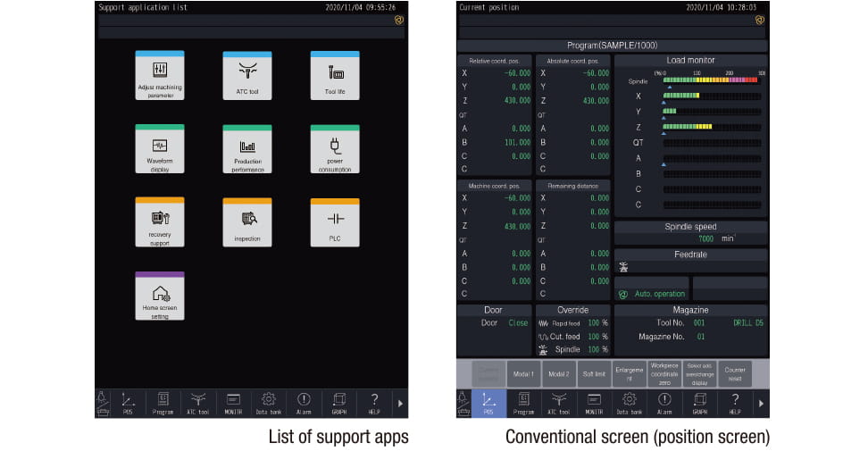This screenshot has width=868, height=451.
Task: Select the highlighted POS tab on position screen
Action: pos(488,404)
